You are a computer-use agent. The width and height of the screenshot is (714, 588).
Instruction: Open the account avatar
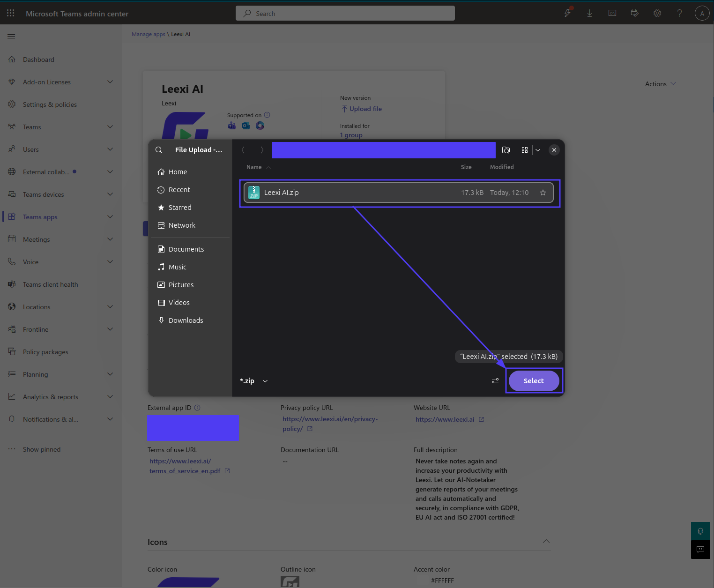pyautogui.click(x=702, y=13)
